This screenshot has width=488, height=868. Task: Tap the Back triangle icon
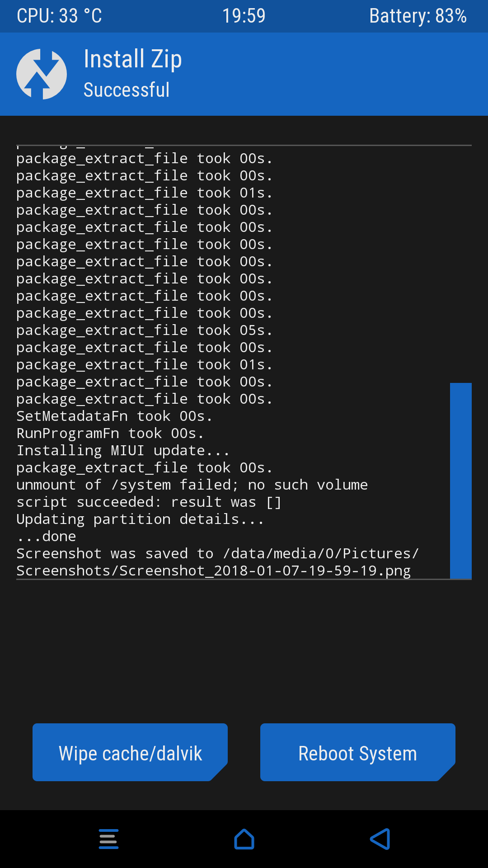pos(380,839)
